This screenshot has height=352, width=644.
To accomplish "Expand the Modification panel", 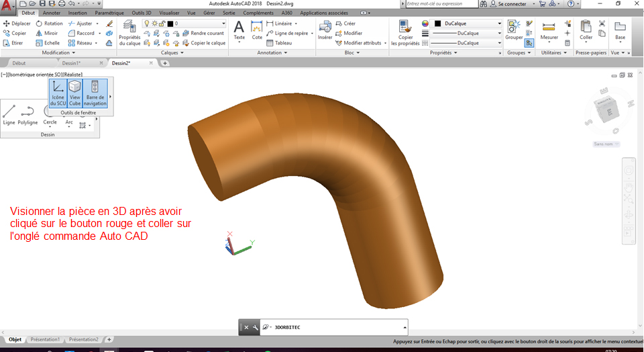I will 58,52.
